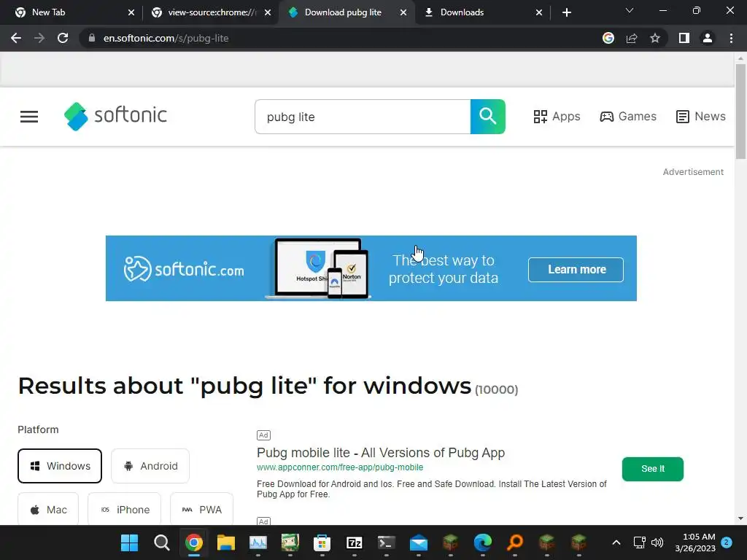Click the See It button

coord(653,469)
